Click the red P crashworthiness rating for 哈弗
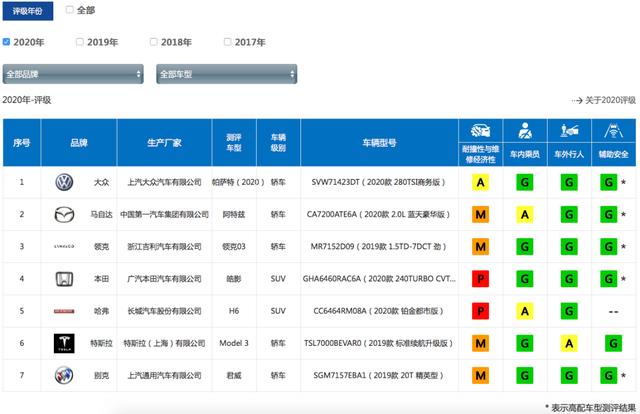The height and width of the screenshot is (414, 640). pos(480,311)
